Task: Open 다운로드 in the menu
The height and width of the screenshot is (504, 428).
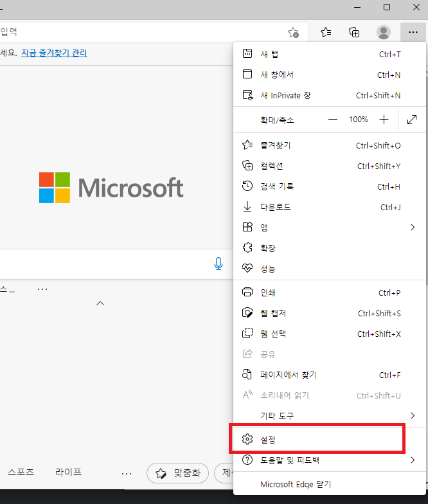Action: click(329, 207)
